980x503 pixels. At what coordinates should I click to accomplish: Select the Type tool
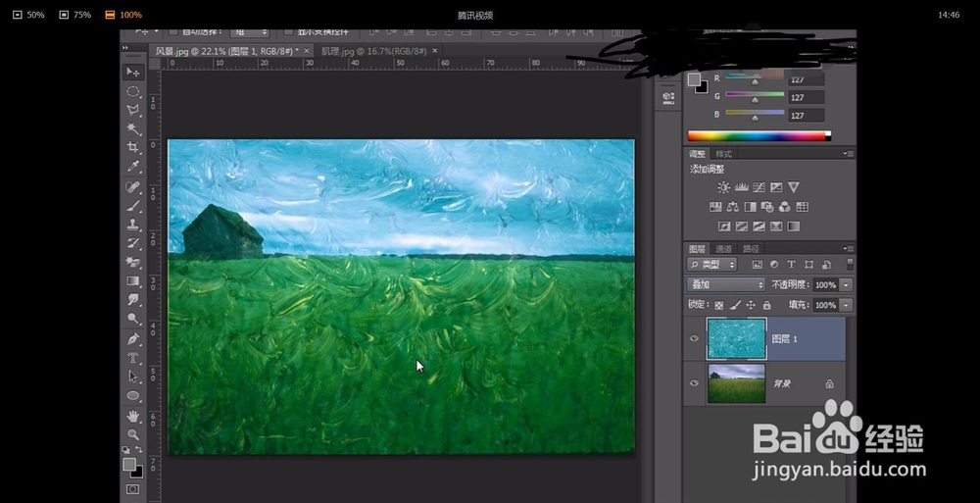pyautogui.click(x=133, y=358)
